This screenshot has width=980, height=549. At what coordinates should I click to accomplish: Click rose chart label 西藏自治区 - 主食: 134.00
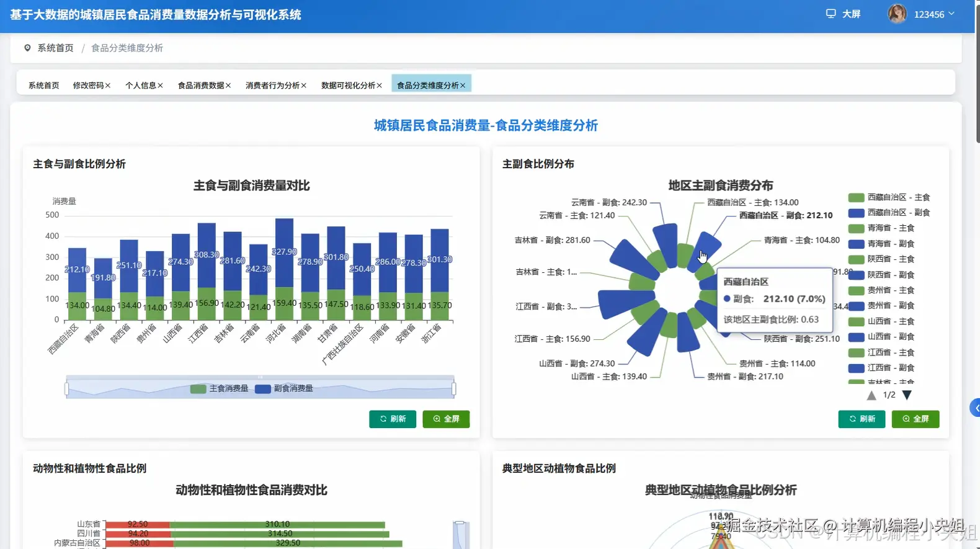[753, 202]
